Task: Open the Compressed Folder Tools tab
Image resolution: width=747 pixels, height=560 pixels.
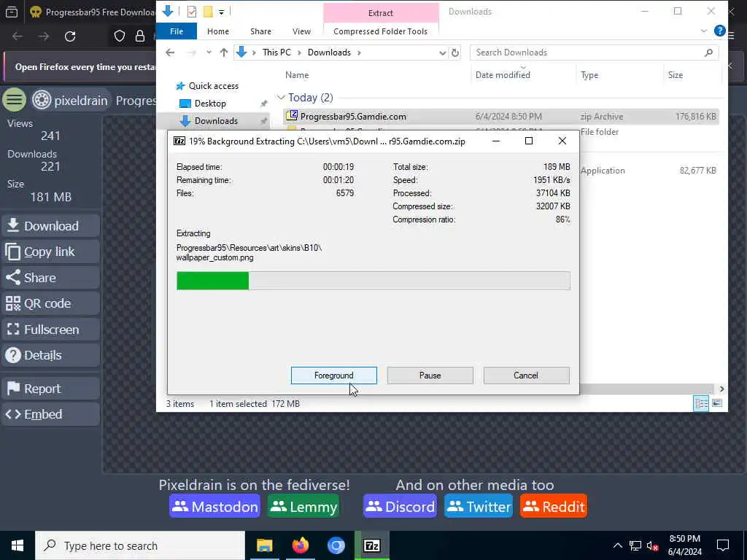Action: pyautogui.click(x=380, y=31)
